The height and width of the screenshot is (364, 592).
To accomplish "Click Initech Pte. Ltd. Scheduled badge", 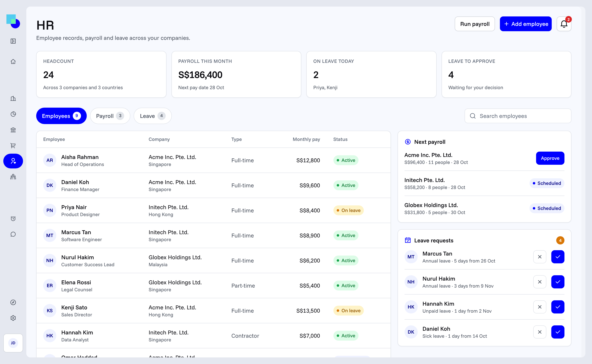I will [547, 183].
